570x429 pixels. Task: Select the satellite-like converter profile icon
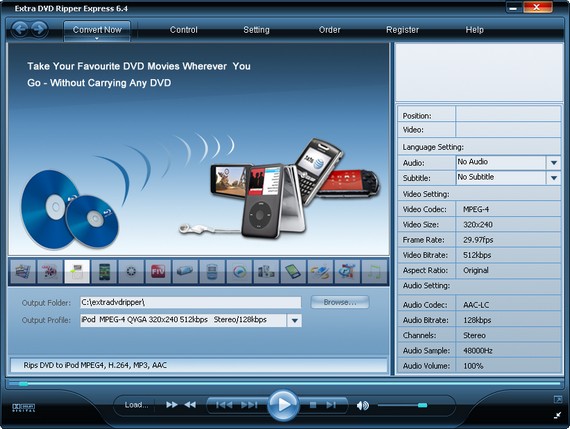pos(320,272)
